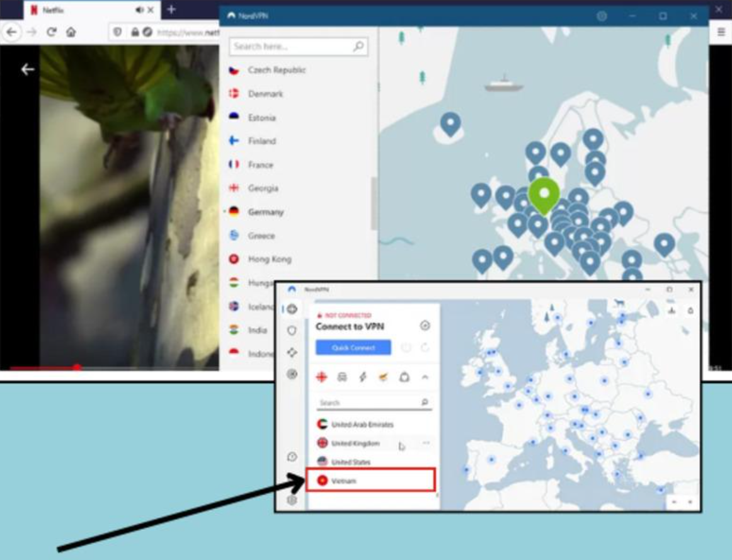
Task: Click the Hong Kong flag icon
Action: point(234,259)
